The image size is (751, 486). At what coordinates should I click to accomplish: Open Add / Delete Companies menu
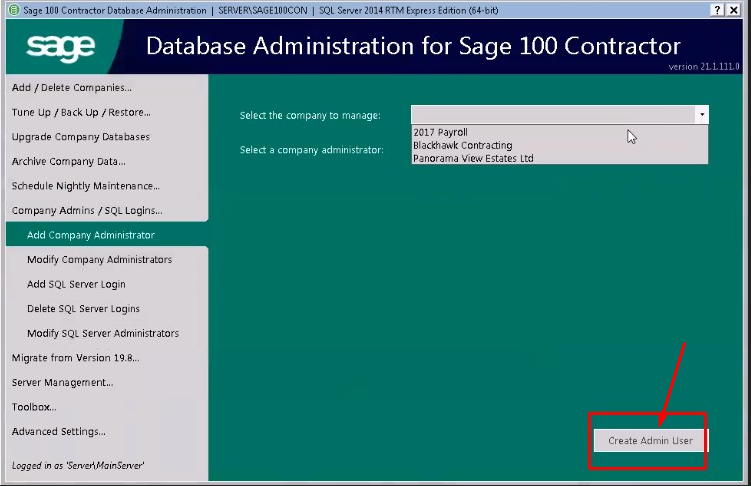[72, 88]
